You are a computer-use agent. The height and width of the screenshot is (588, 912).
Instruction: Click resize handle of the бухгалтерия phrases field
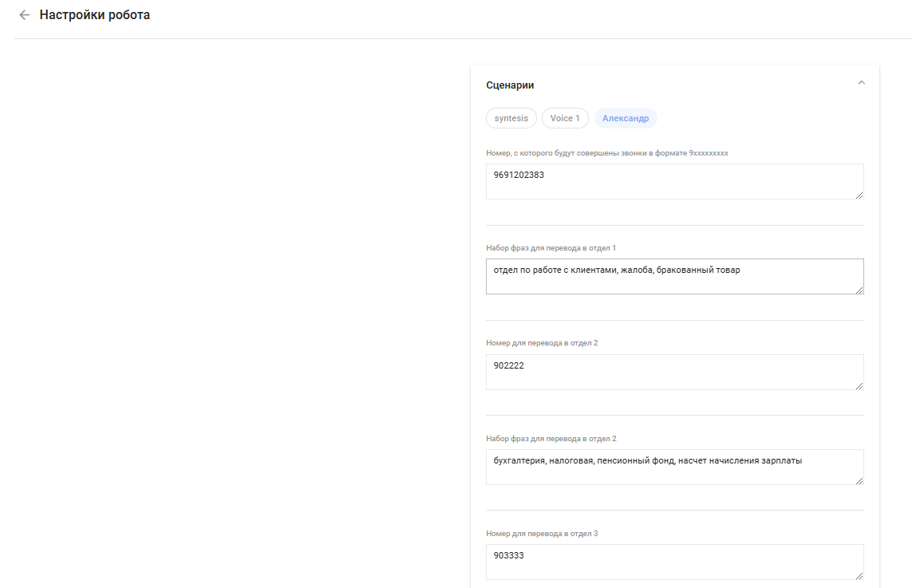tap(859, 480)
